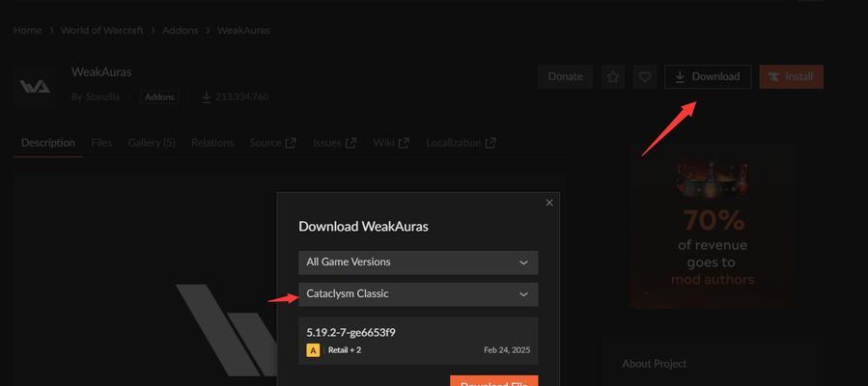Viewport: 868px width, 386px height.
Task: Click the Donate button
Action: click(565, 77)
